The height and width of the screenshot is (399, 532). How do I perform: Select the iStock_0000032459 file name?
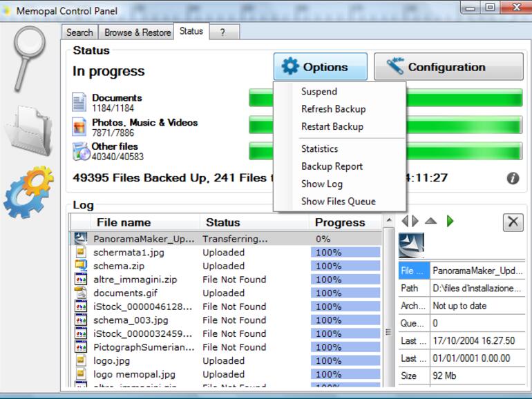click(x=143, y=334)
